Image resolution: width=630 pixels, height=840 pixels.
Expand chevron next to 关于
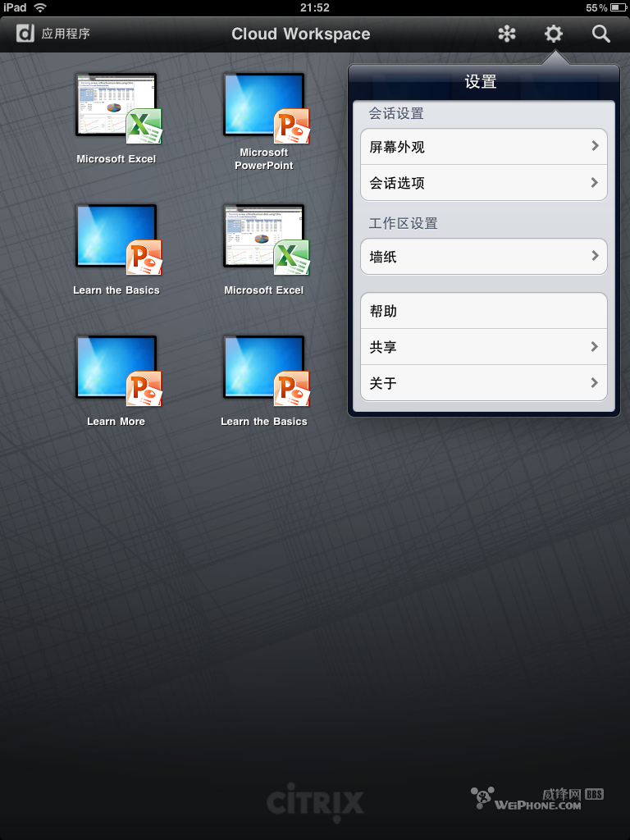pyautogui.click(x=595, y=382)
